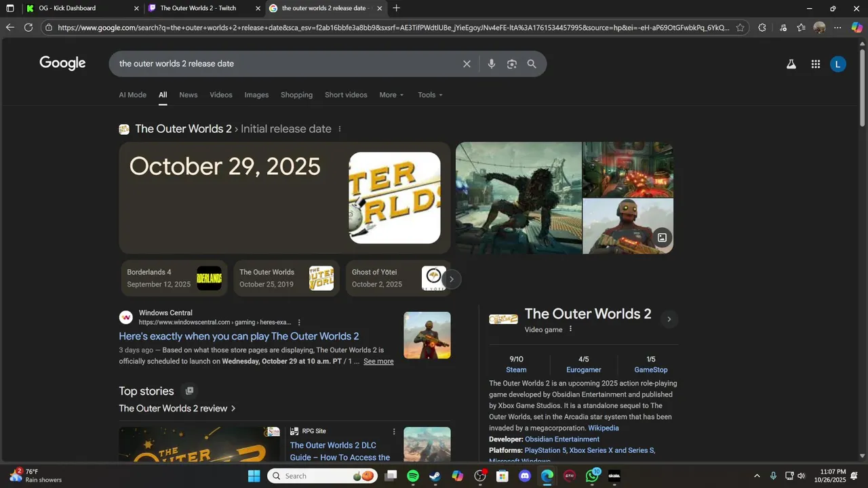Screen dimensions: 868x488
Task: Switch to Short videos tab
Action: tap(346, 95)
